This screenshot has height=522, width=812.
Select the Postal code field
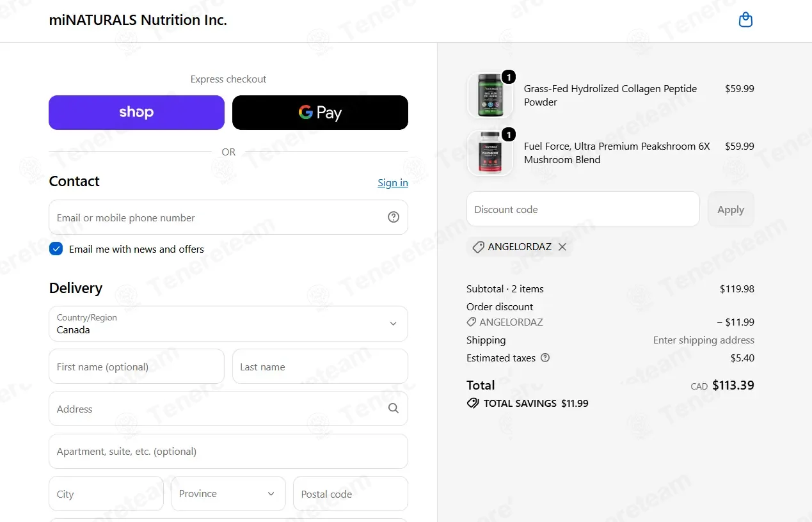[x=351, y=493]
